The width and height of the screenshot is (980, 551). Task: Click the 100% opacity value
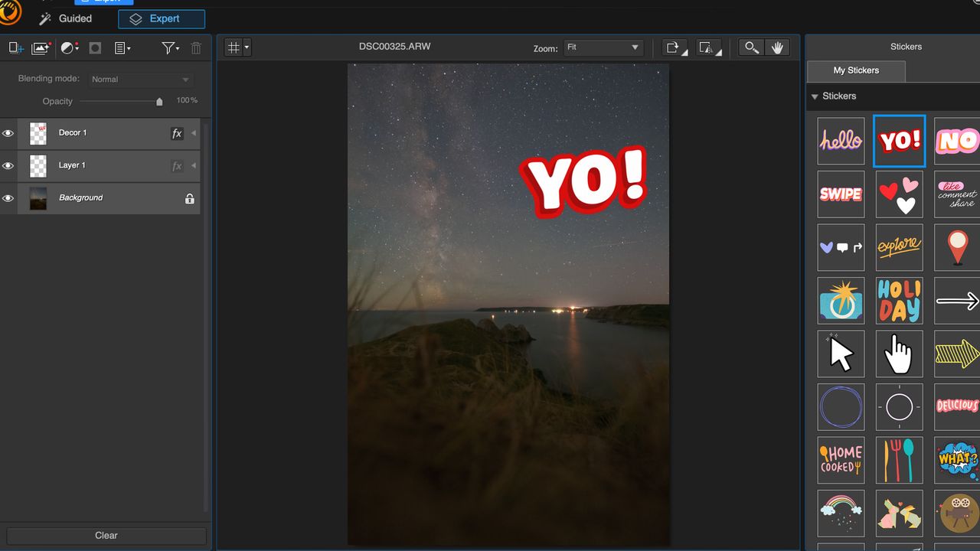[187, 101]
